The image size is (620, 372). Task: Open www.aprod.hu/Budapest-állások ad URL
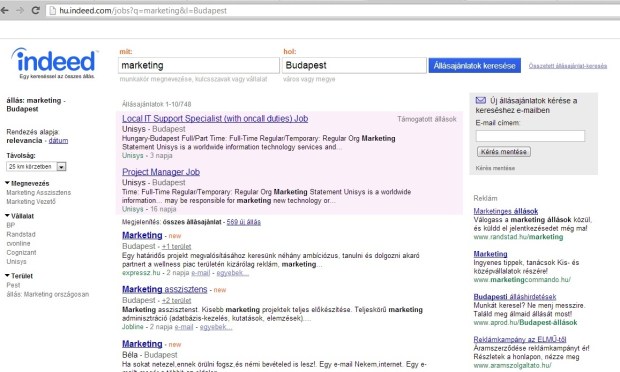pyautogui.click(x=525, y=323)
